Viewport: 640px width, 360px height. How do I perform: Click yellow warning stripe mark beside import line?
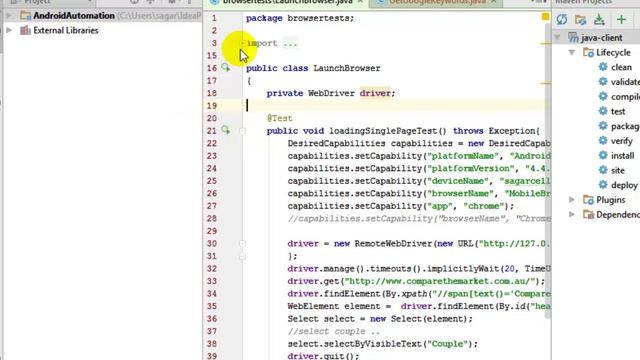545,43
